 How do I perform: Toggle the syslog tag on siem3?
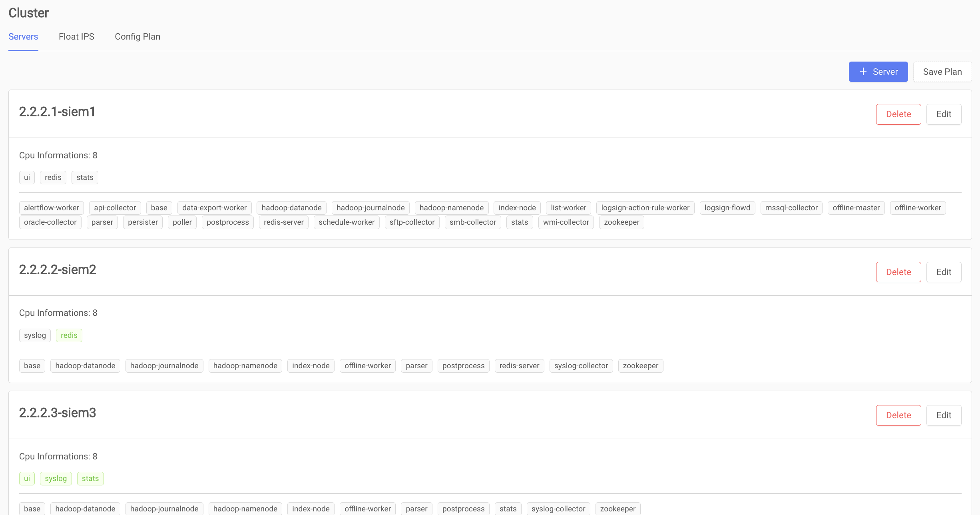click(56, 478)
